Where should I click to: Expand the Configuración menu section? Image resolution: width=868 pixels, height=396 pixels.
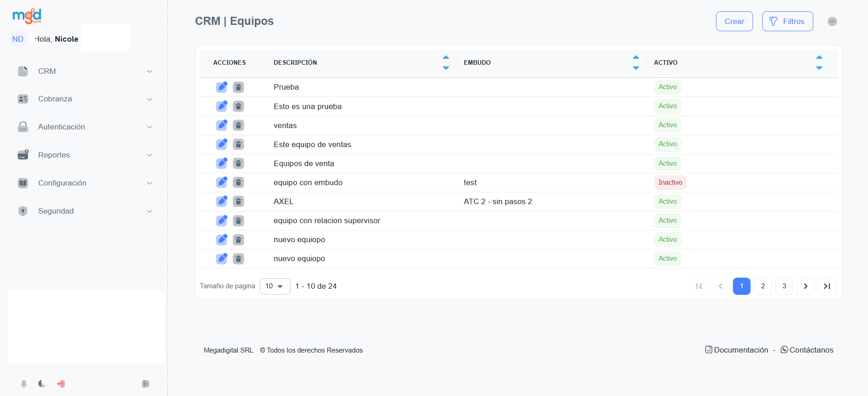point(85,183)
